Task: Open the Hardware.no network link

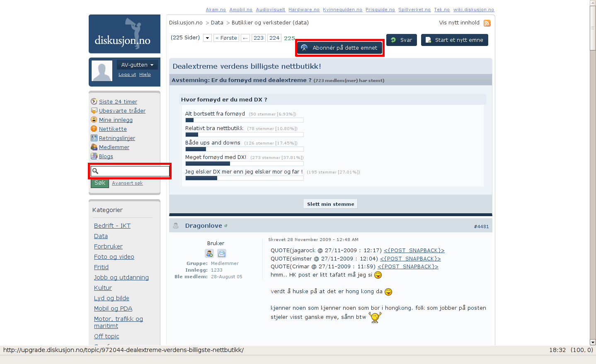Action: [x=304, y=10]
